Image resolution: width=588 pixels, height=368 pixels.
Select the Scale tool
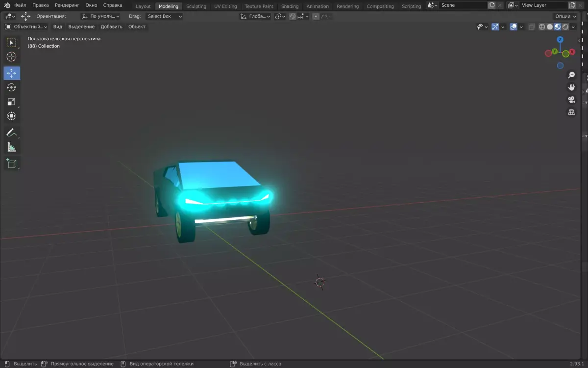tap(12, 102)
